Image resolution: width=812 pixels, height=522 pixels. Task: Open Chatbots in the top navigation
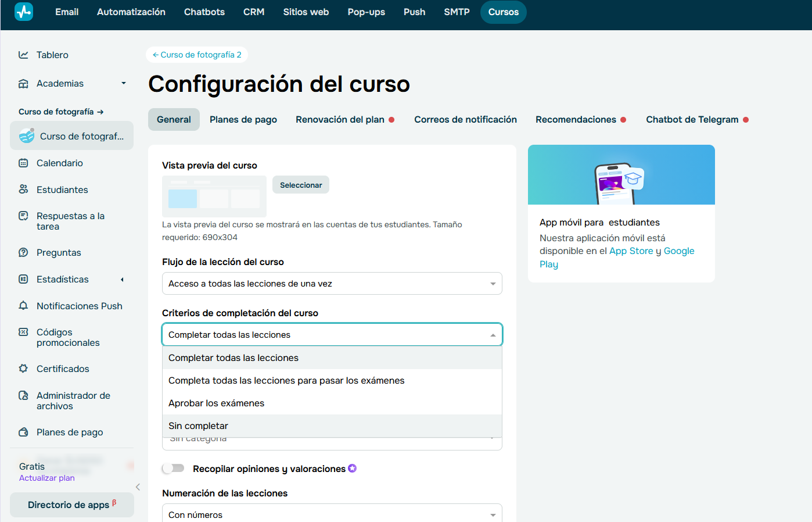pos(204,12)
